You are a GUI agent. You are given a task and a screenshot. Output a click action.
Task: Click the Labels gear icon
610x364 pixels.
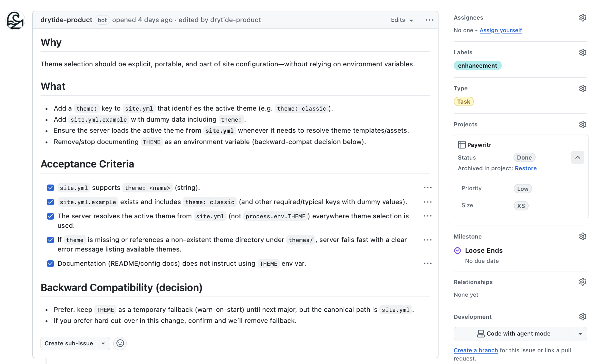point(582,52)
